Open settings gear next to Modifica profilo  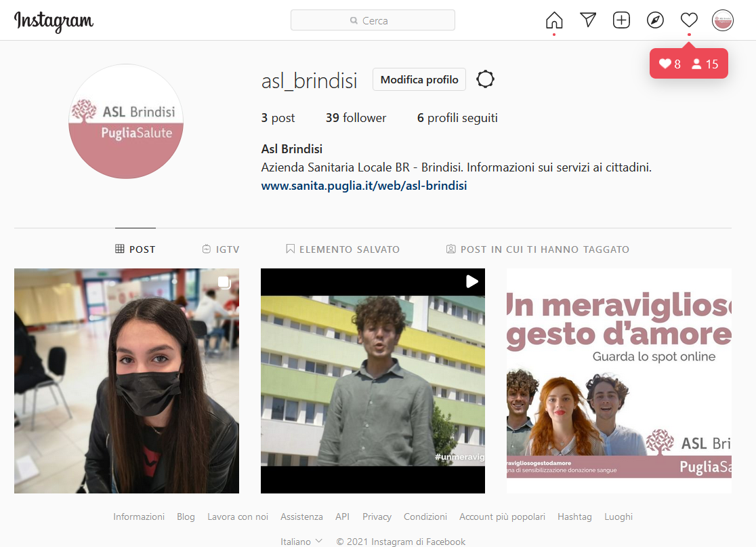click(x=485, y=79)
